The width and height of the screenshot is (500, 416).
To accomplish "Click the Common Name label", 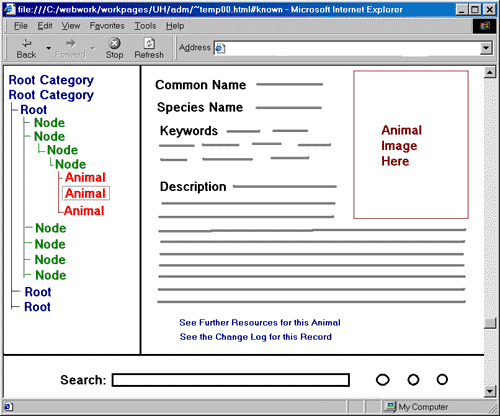I will click(201, 85).
